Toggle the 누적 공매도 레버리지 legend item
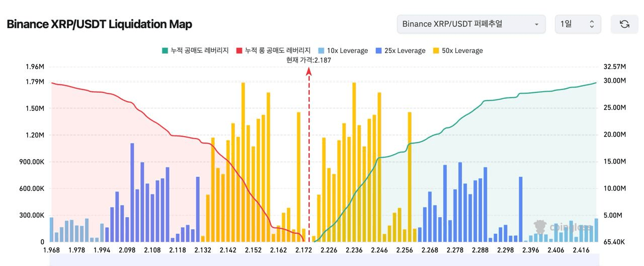The width and height of the screenshot is (644, 266). click(x=195, y=50)
